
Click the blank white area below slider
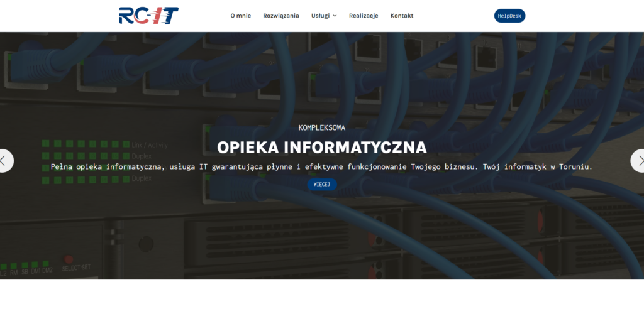[321, 294]
